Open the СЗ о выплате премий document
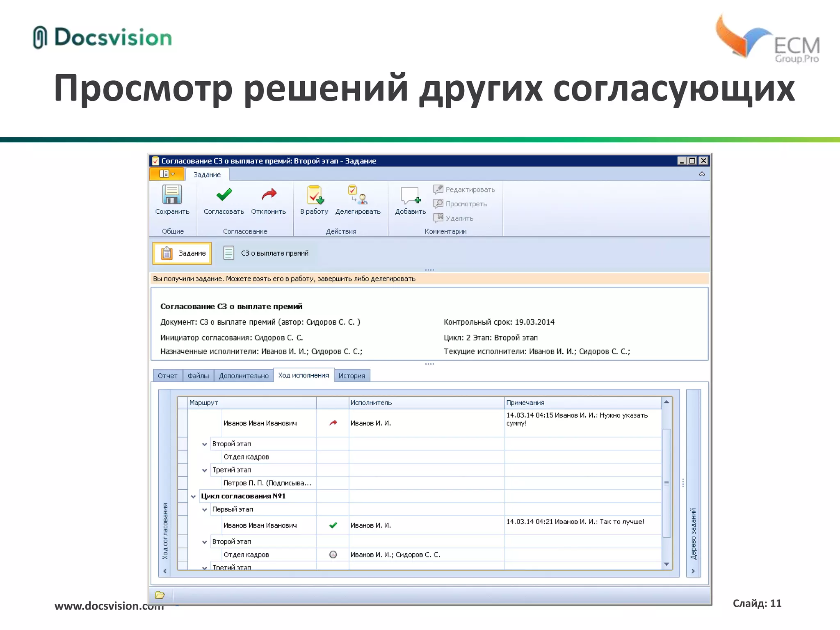Image resolution: width=840 pixels, height=630 pixels. click(266, 253)
